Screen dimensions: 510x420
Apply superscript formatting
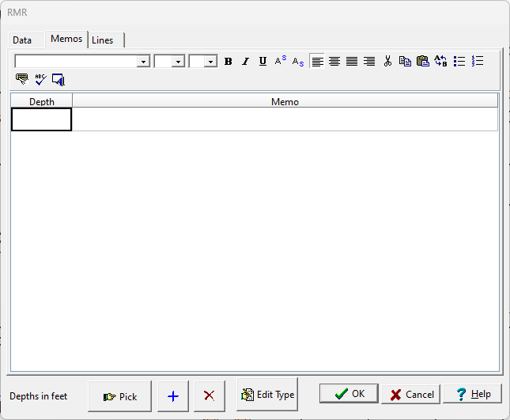coord(281,61)
